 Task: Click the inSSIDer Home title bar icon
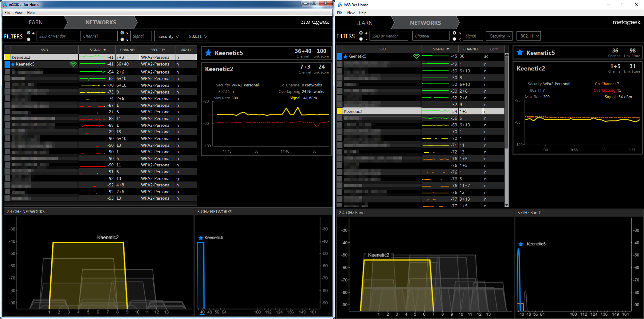340,5
